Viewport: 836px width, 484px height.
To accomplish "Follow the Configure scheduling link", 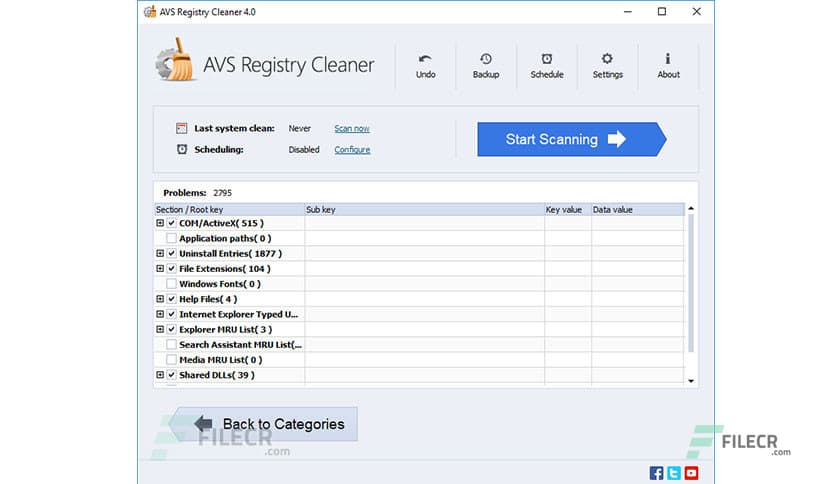I will coord(352,150).
